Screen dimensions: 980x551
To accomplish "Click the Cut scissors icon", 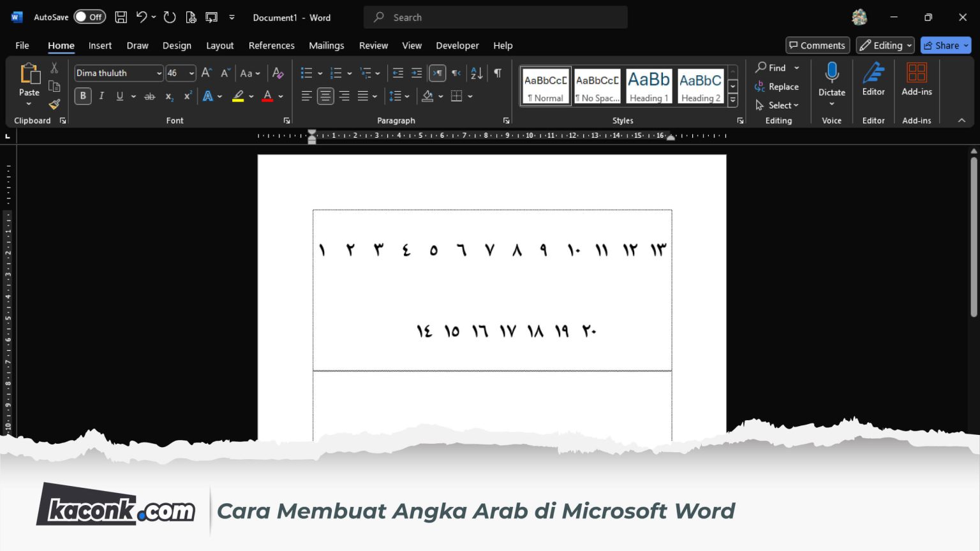I will tap(54, 68).
